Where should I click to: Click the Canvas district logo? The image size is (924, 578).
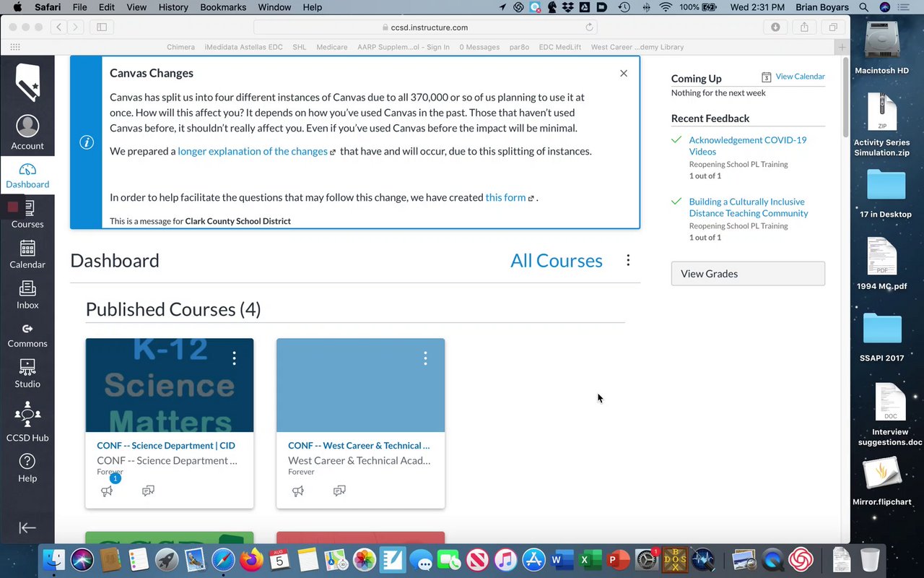click(27, 82)
